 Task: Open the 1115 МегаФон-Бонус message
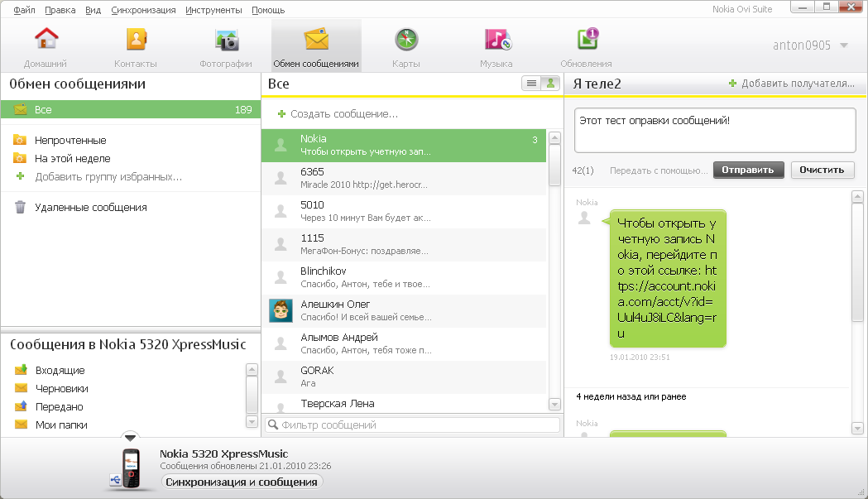click(x=404, y=245)
